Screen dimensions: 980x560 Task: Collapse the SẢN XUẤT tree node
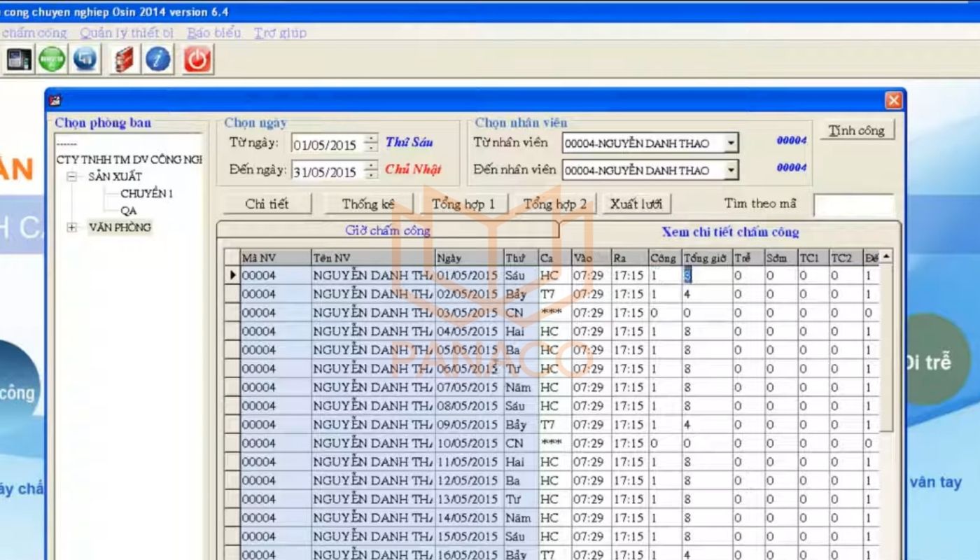pos(71,177)
